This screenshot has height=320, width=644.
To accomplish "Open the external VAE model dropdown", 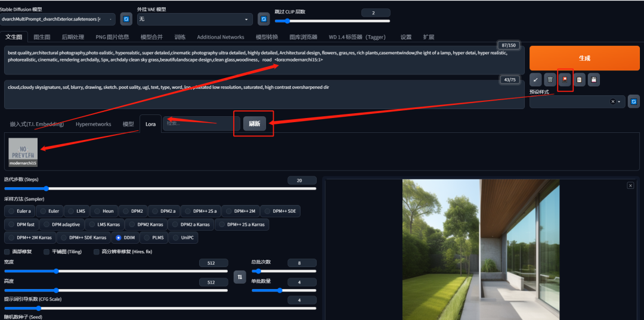I will (195, 19).
